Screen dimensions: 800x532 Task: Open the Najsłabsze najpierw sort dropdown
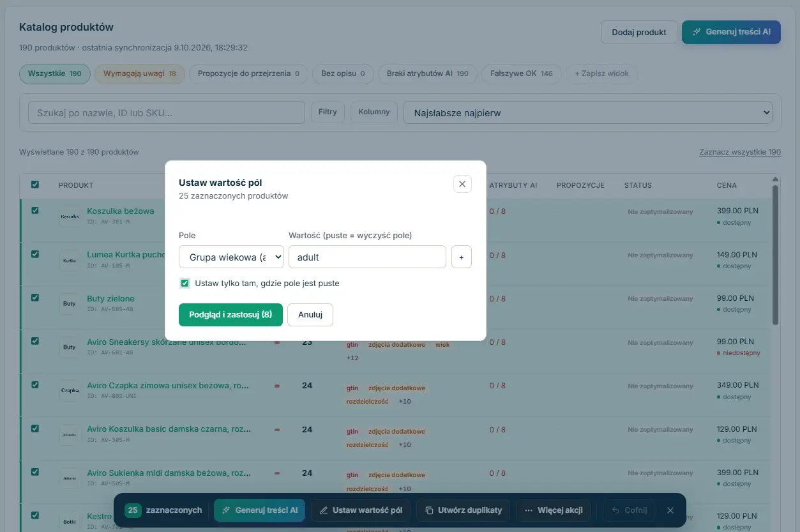[x=588, y=113]
